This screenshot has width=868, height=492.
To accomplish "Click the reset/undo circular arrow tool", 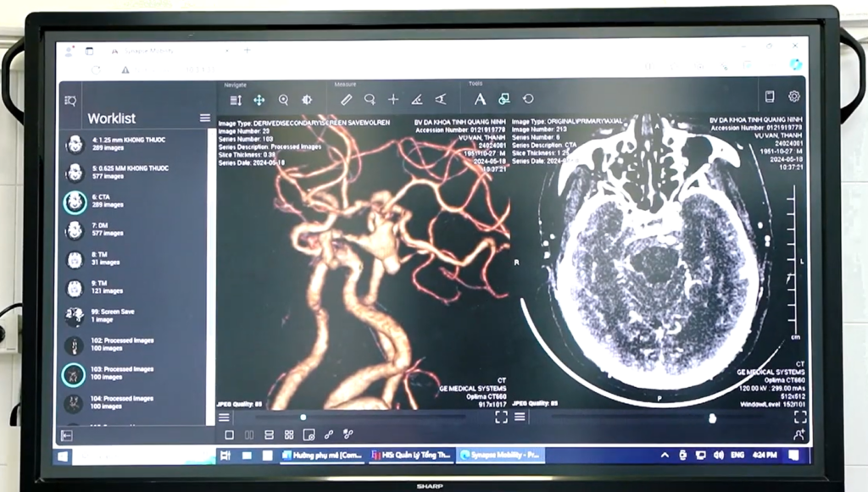I will click(x=527, y=100).
